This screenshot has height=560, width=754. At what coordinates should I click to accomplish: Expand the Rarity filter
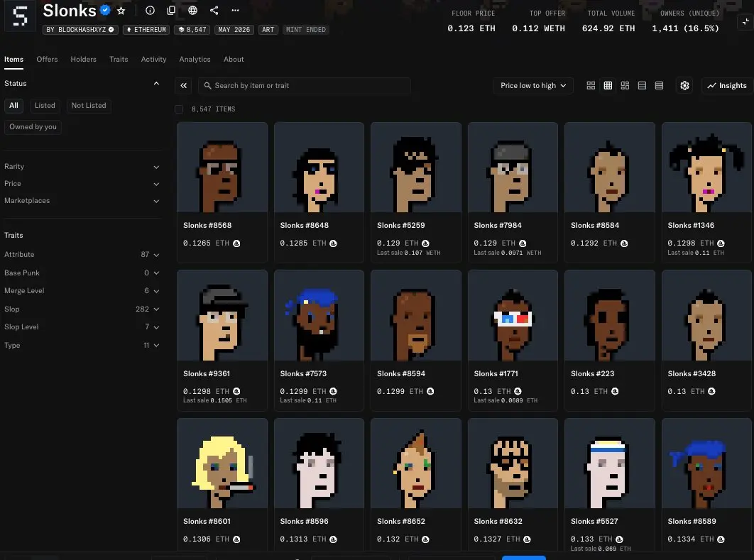click(x=82, y=167)
